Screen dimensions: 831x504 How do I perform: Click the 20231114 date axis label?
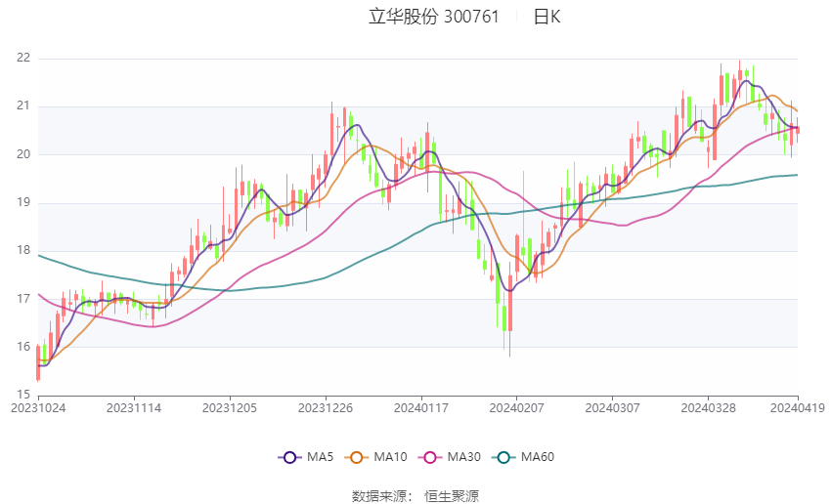[x=134, y=408]
